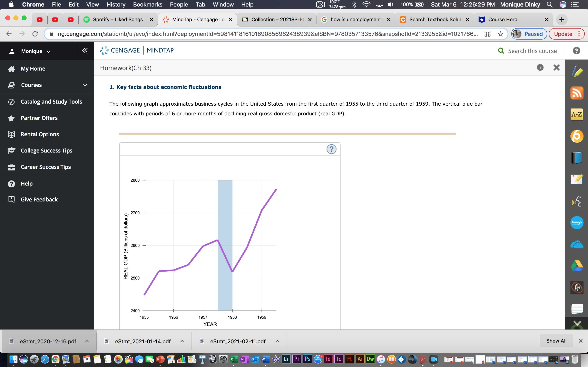Click the Search this course field
The width and height of the screenshot is (588, 367).
coord(532,51)
